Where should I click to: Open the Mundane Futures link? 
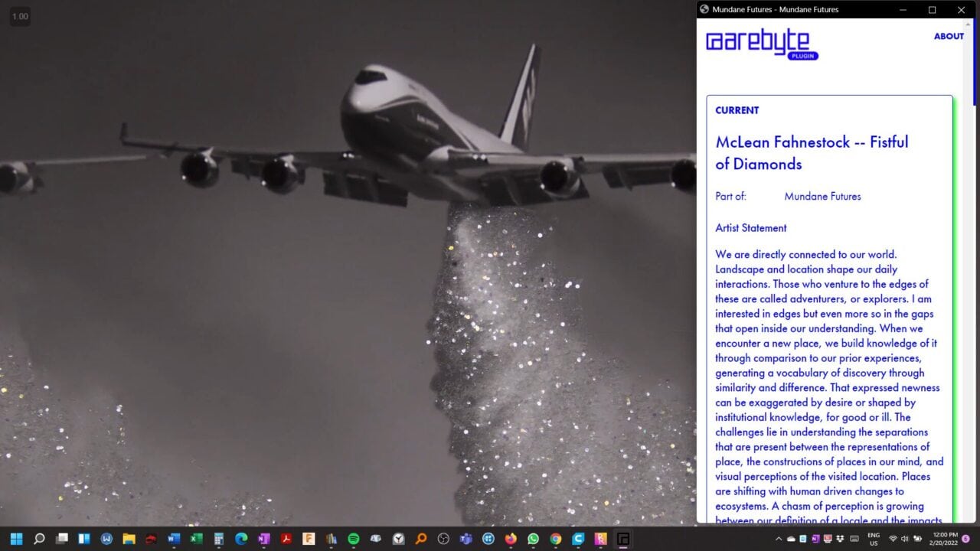pos(822,197)
